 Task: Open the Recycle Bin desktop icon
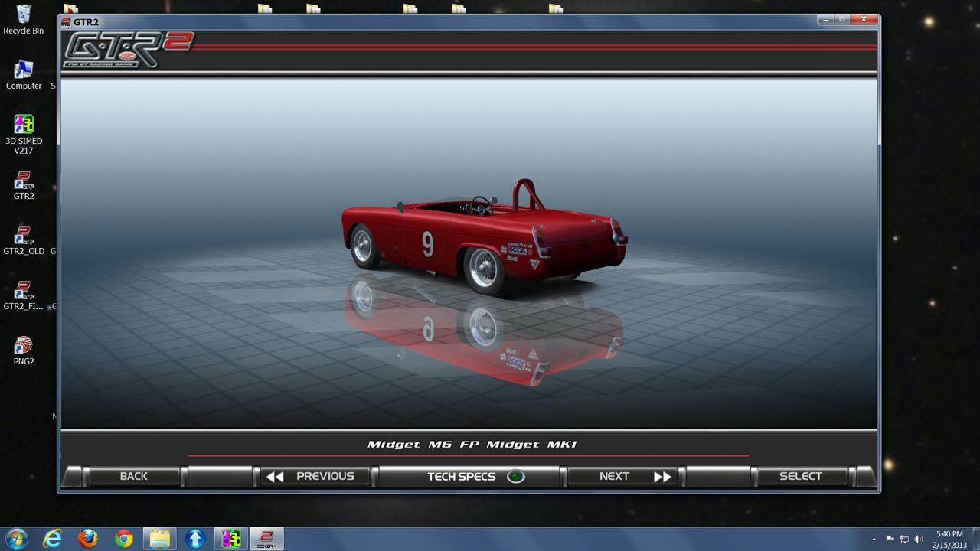[24, 20]
